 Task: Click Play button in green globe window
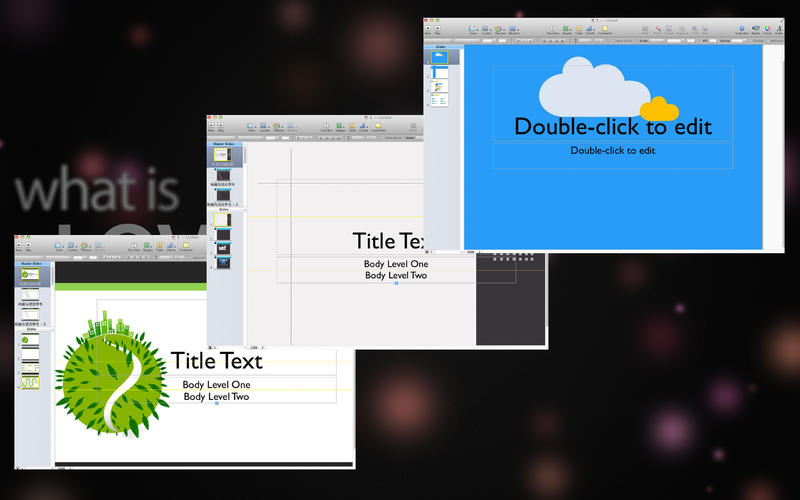click(x=29, y=246)
